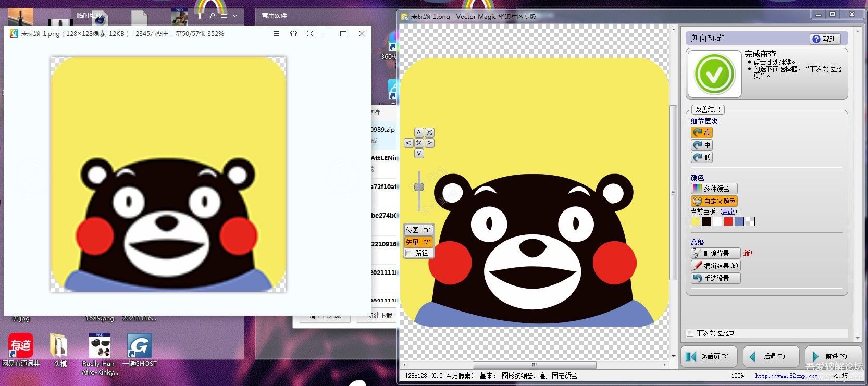The image size is (868, 386).
Task: Click 手选设置 manual settings button
Action: coord(715,278)
